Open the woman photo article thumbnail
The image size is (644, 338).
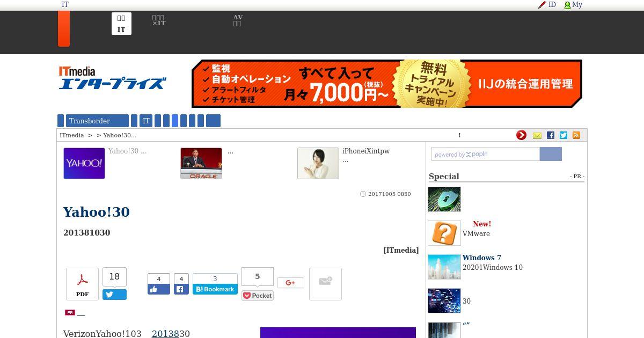318,163
